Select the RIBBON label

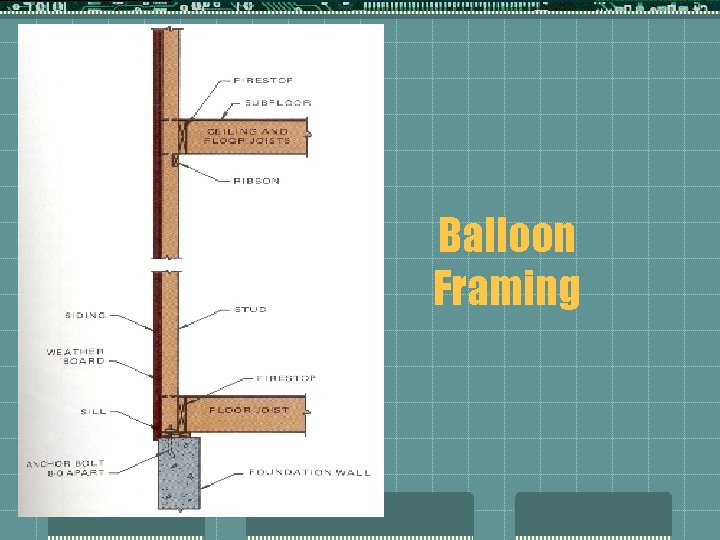(257, 181)
